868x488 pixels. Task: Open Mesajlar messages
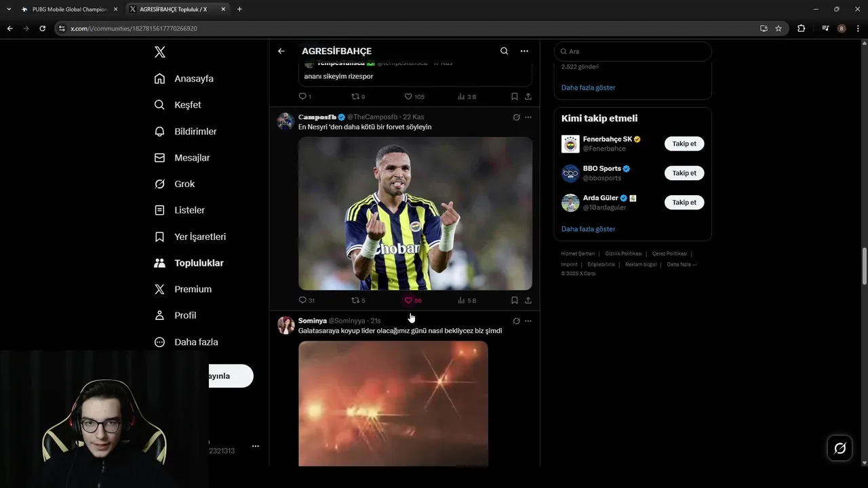182,158
